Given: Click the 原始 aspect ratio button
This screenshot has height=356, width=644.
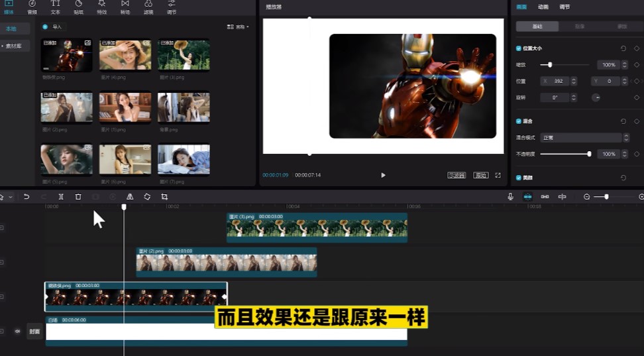Looking at the screenshot, I should click(x=480, y=175).
